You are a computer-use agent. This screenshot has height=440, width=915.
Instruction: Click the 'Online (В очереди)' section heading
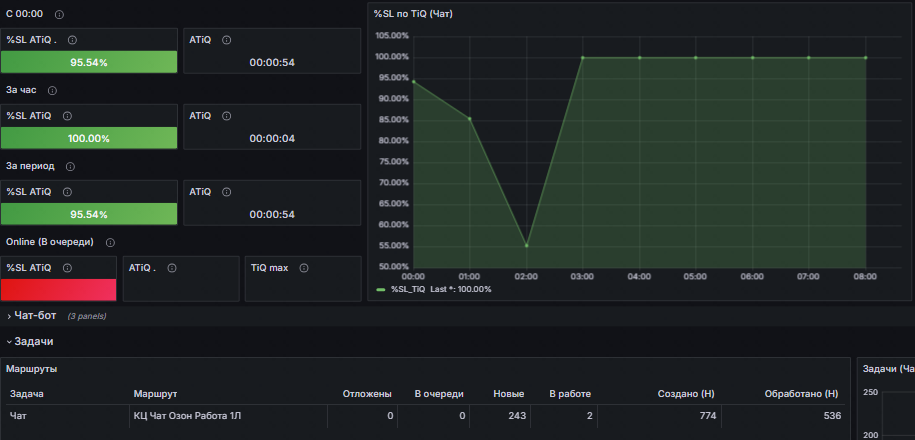[50, 242]
